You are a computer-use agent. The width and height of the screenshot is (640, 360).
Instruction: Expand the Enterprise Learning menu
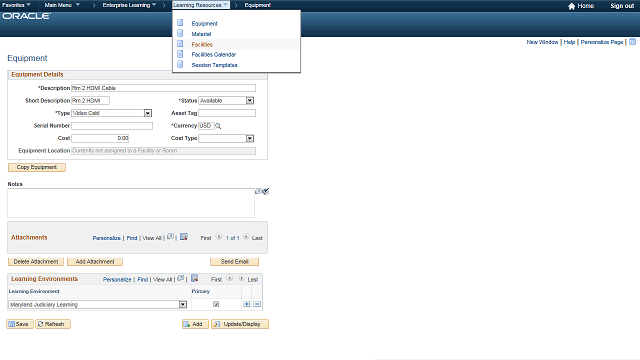(x=129, y=5)
